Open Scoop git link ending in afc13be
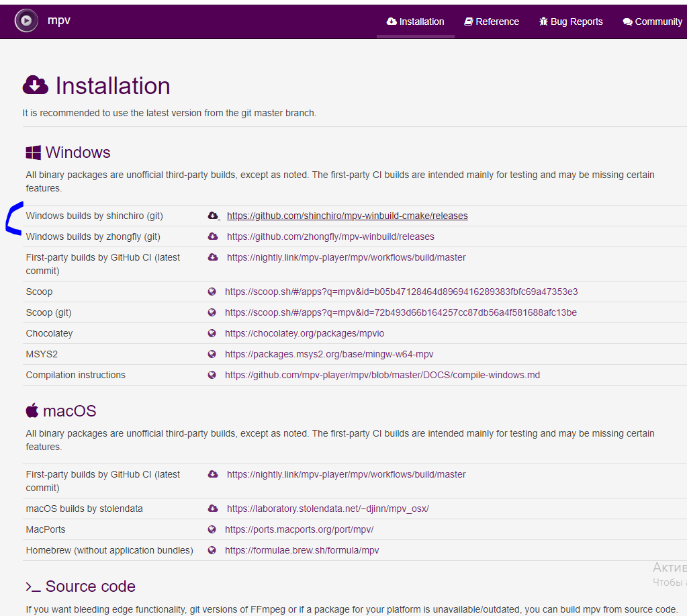Image resolution: width=687 pixels, height=616 pixels. click(x=401, y=312)
